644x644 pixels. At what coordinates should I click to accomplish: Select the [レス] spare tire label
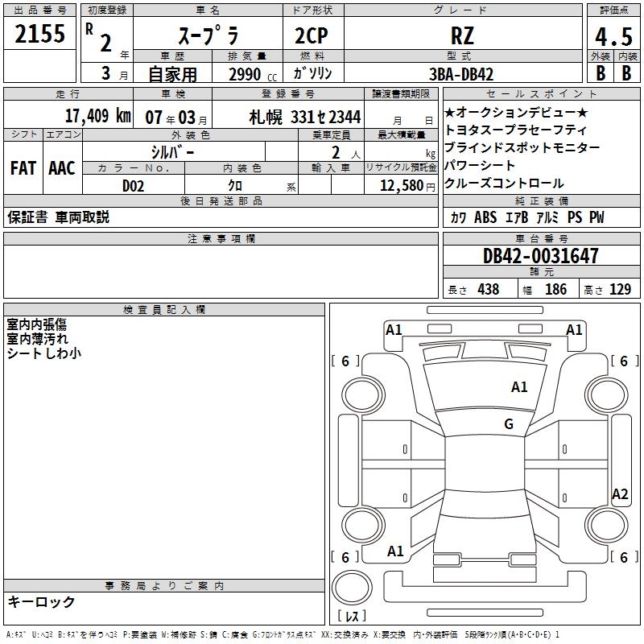pos(352,616)
